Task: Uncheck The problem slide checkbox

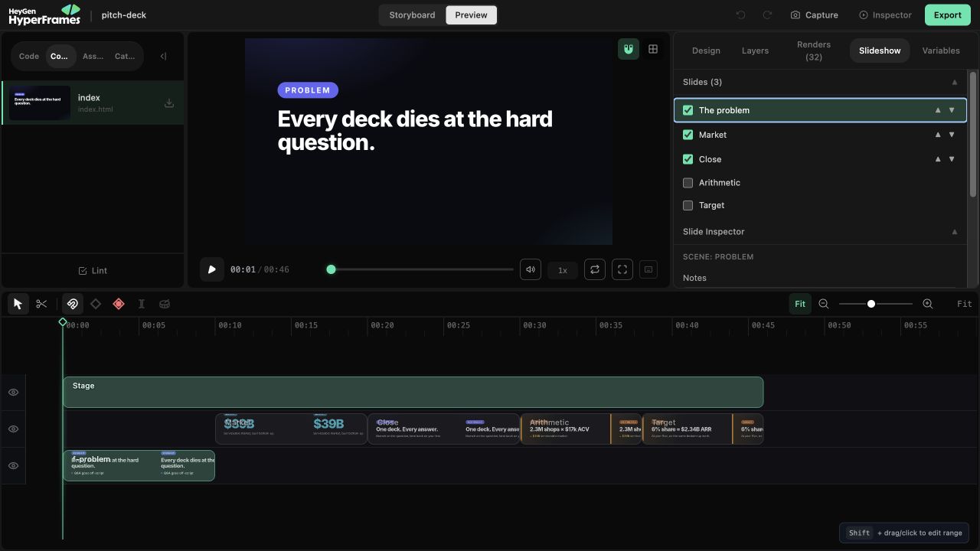Action: [688, 110]
